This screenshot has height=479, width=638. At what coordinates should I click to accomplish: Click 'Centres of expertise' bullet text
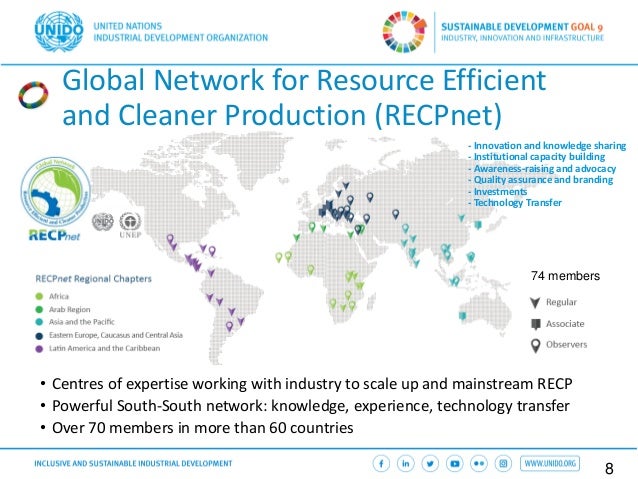click(x=312, y=384)
